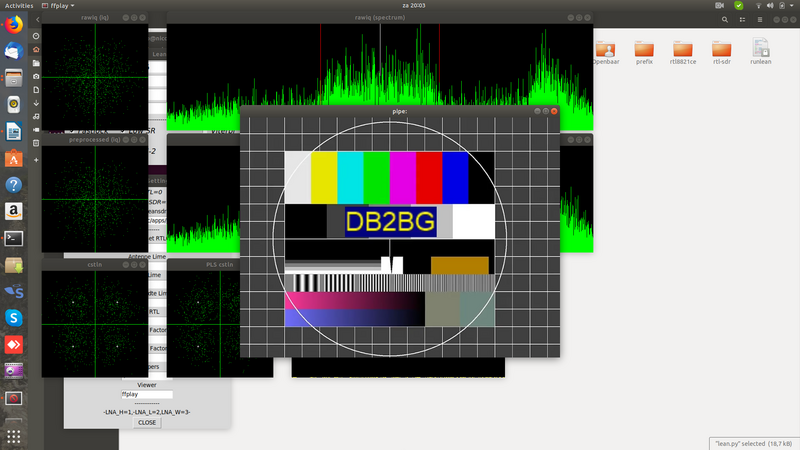Screen dimensions: 800x450
Task: Open Thunderbird mail from the dock
Action: tap(14, 50)
